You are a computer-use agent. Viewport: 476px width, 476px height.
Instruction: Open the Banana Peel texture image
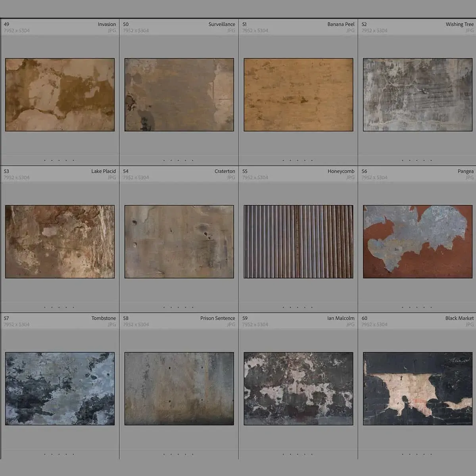pyautogui.click(x=298, y=95)
